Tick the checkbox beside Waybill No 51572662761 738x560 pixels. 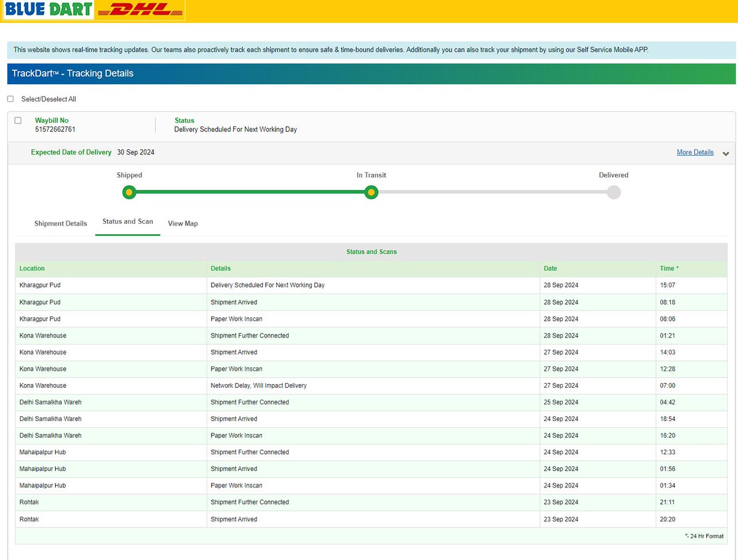tap(18, 120)
